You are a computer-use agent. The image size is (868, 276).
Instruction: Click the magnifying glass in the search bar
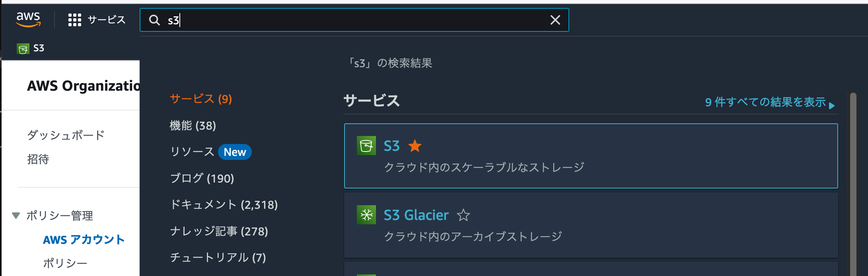[x=155, y=19]
